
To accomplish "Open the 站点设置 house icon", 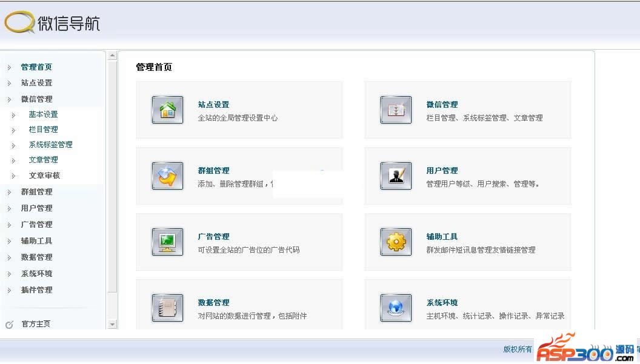I will coord(167,110).
